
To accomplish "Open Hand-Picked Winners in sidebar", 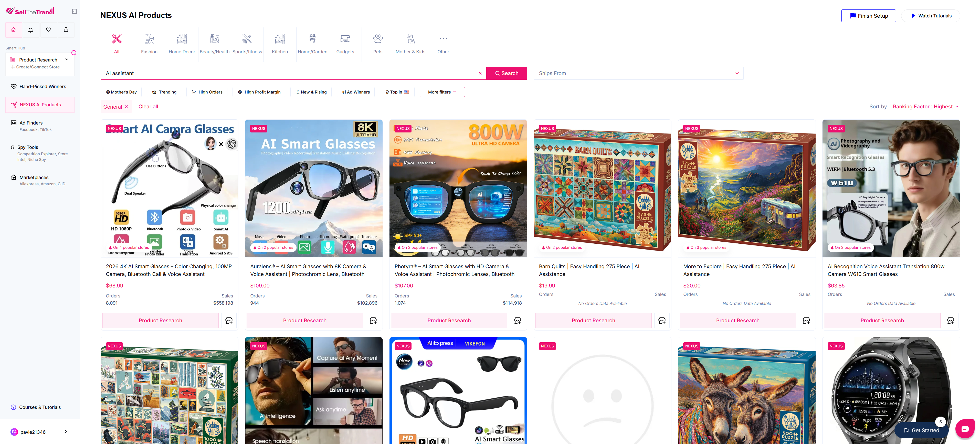I will click(x=43, y=87).
